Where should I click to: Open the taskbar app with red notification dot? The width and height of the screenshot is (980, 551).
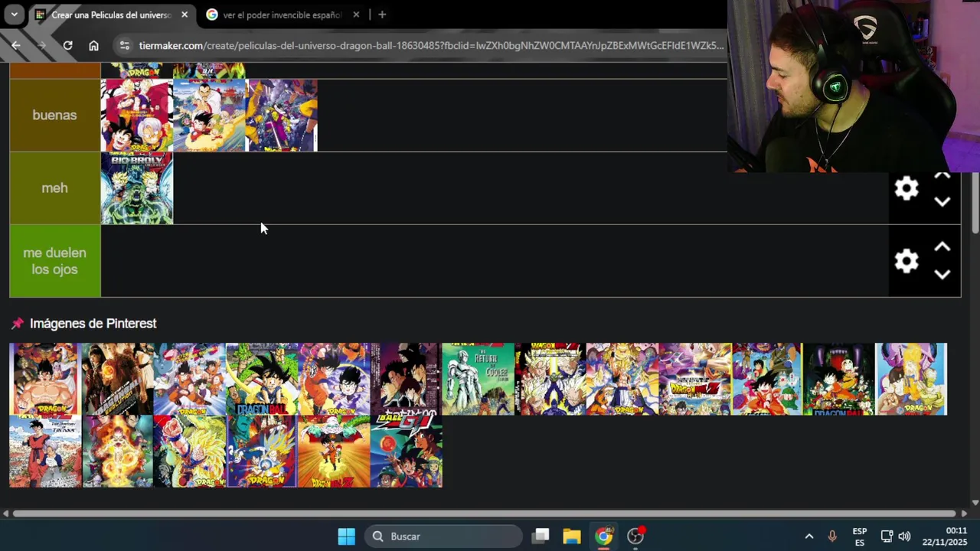pos(635,536)
